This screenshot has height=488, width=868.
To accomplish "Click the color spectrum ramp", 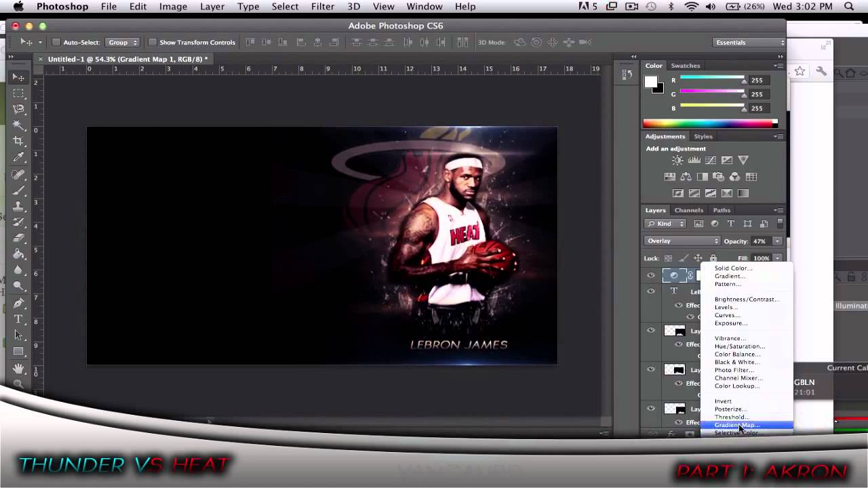I will pyautogui.click(x=710, y=123).
